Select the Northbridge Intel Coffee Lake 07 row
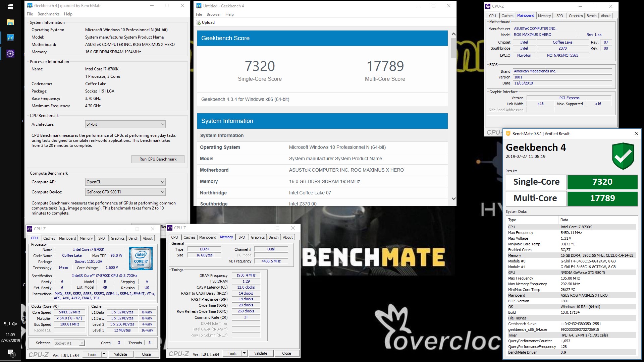 point(322,193)
